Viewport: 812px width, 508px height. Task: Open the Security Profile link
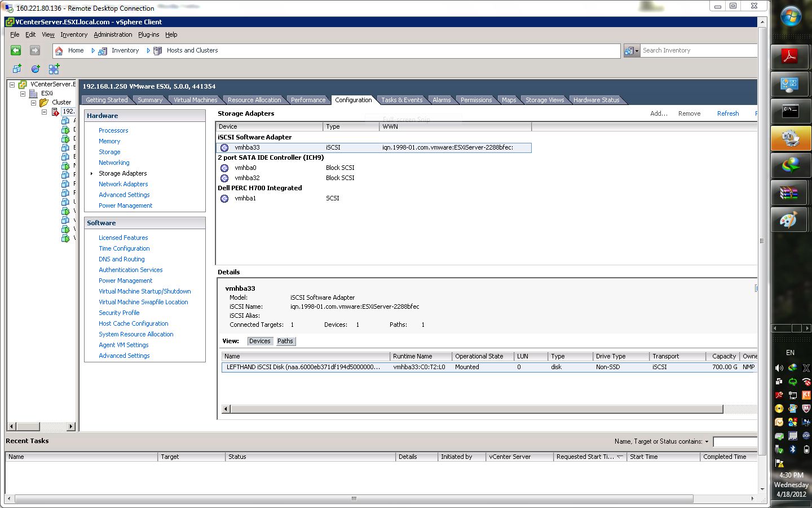(x=119, y=313)
